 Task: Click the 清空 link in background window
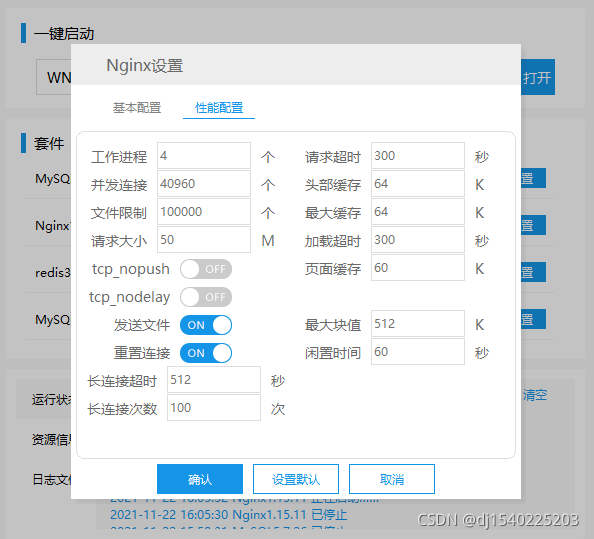pos(535,395)
